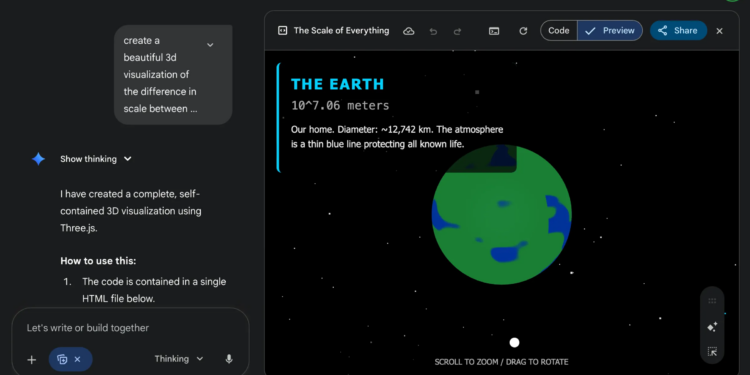The image size is (750, 375).
Task: Click the green Earth globe
Action: tap(502, 215)
